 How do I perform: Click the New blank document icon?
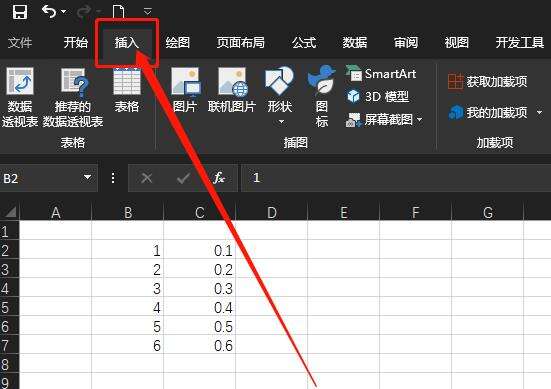pyautogui.click(x=118, y=12)
